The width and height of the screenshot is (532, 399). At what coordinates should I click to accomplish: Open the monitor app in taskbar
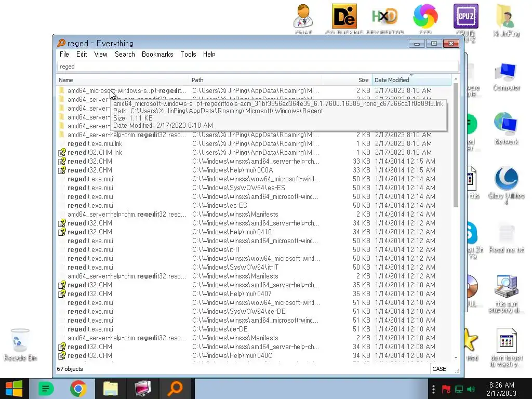pyautogui.click(x=143, y=389)
